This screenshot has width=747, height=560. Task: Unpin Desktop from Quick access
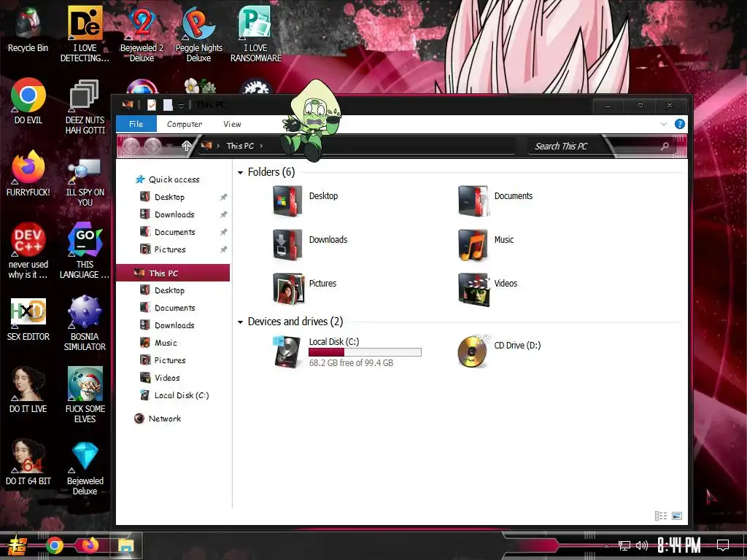pos(223,197)
